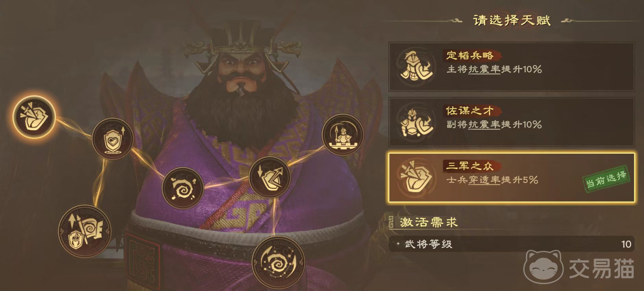644x291 pixels.
Task: Click the 佐谋之才 knight icon
Action: point(416,122)
